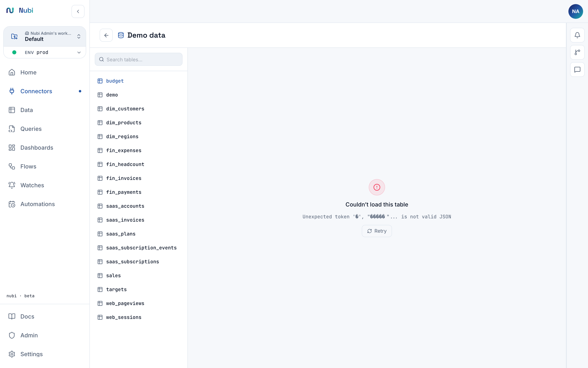Navigate to Queries
588x368 pixels.
coord(45,129)
